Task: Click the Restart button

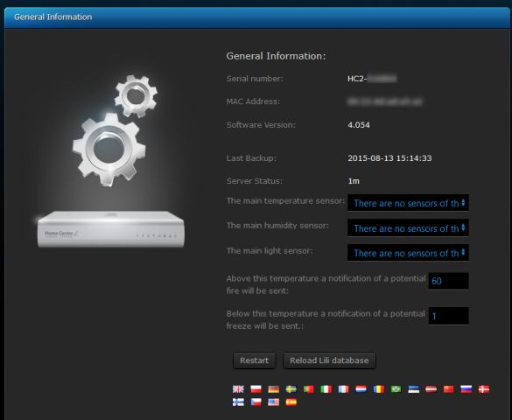Action: click(254, 360)
